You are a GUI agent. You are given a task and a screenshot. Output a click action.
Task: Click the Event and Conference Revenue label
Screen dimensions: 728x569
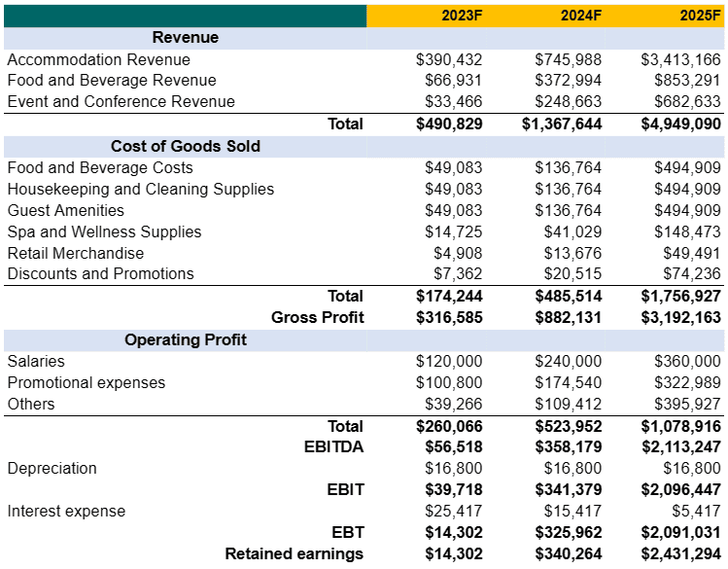click(121, 101)
